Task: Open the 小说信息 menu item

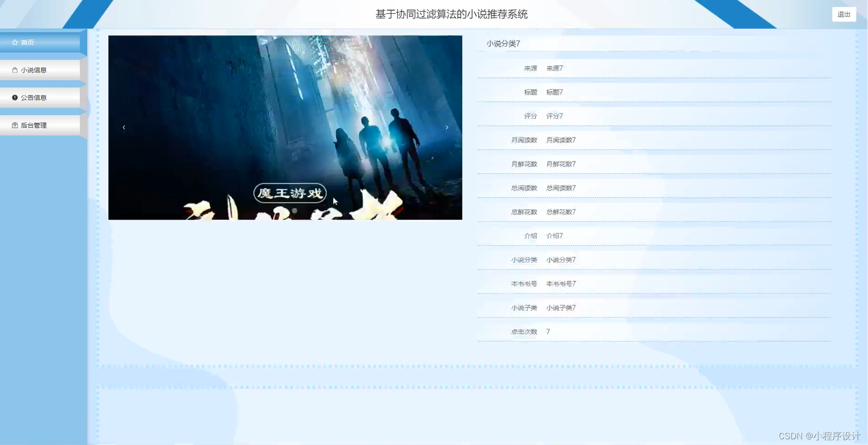Action: tap(40, 70)
